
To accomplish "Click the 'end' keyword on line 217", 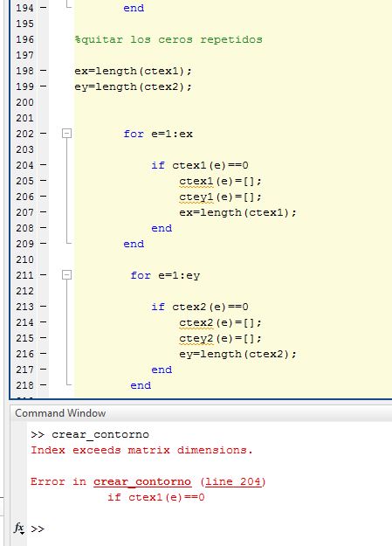I will 162,370.
